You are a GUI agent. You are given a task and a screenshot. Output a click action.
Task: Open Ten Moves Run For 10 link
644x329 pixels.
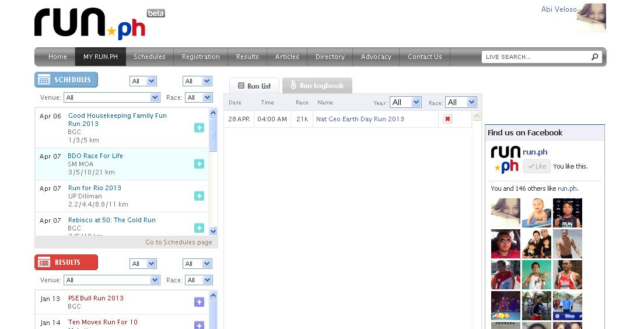click(103, 322)
